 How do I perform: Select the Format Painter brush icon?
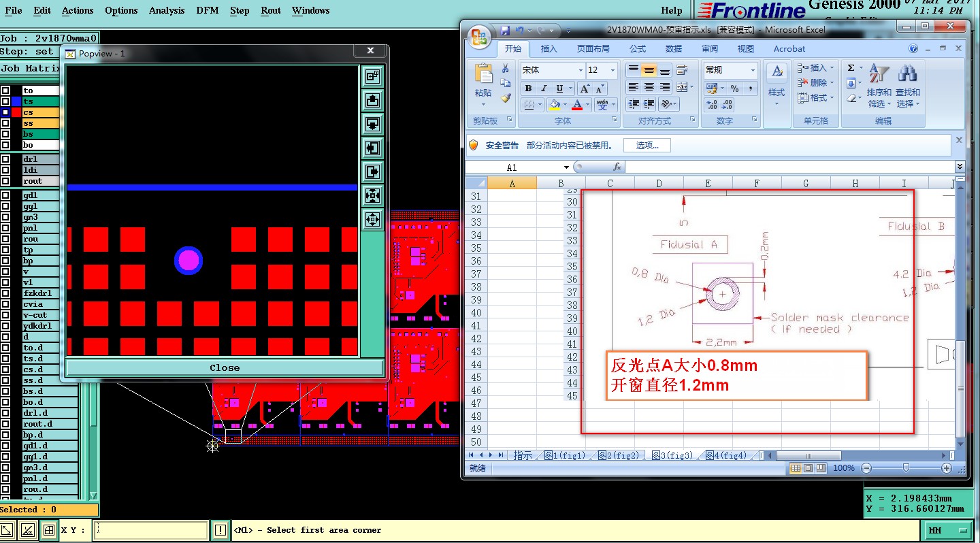point(505,98)
